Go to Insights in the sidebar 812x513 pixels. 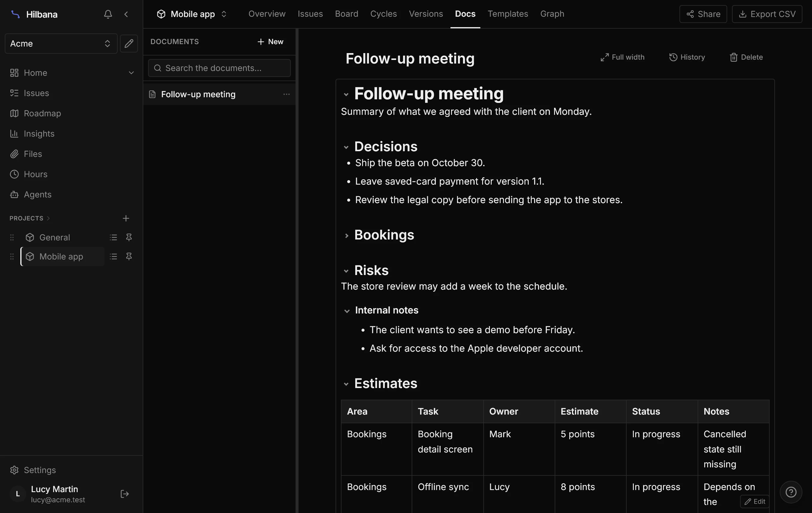click(x=71, y=134)
